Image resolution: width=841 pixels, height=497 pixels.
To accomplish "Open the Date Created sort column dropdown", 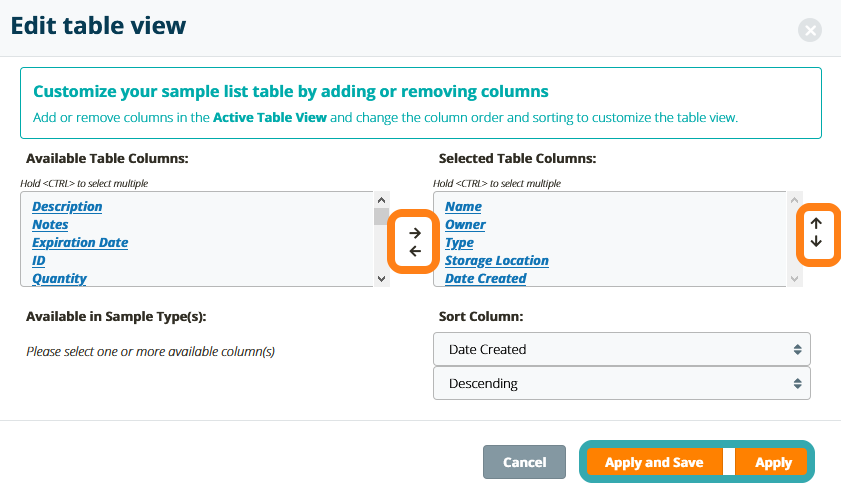I will coord(621,350).
